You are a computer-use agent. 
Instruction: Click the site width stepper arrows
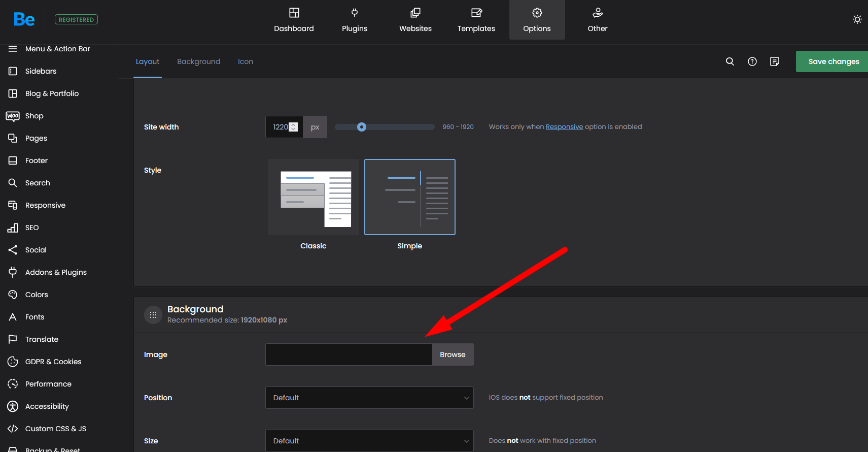coord(293,127)
